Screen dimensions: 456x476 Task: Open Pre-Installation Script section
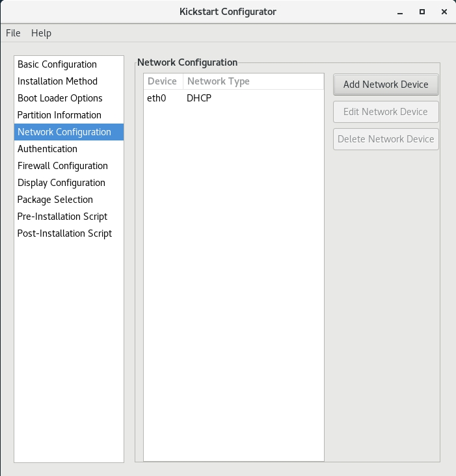[x=62, y=217]
